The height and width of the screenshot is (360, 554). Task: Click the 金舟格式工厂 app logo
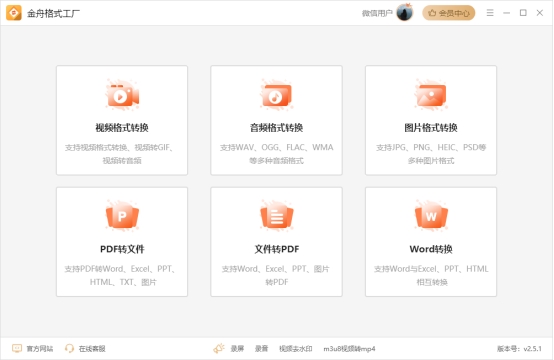pyautogui.click(x=14, y=13)
